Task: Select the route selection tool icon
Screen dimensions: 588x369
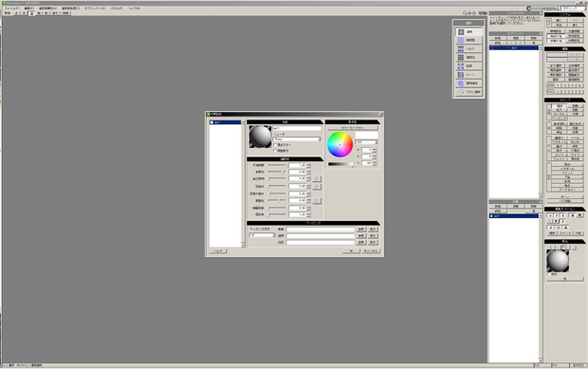Action: coord(461,75)
